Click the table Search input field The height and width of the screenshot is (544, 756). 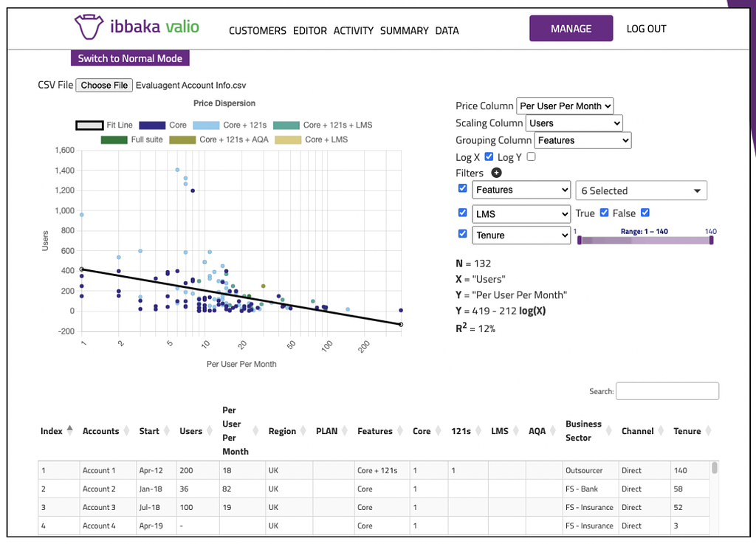coord(667,390)
